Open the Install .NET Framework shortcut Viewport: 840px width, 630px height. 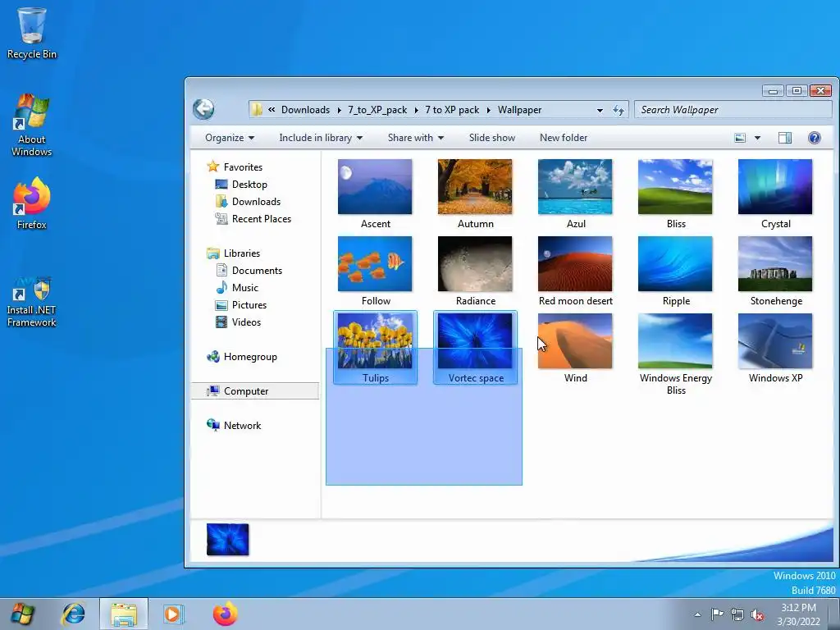tap(32, 302)
